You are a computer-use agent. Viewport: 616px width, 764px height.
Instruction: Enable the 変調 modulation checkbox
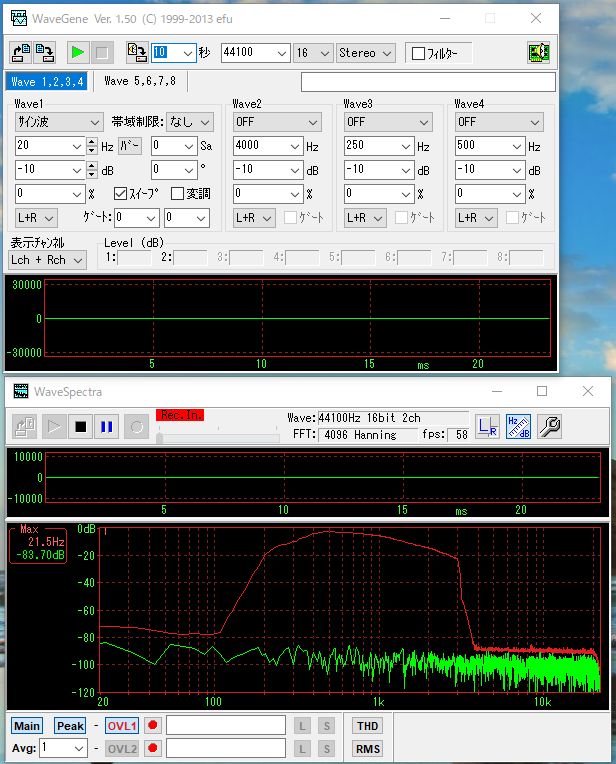click(x=178, y=193)
